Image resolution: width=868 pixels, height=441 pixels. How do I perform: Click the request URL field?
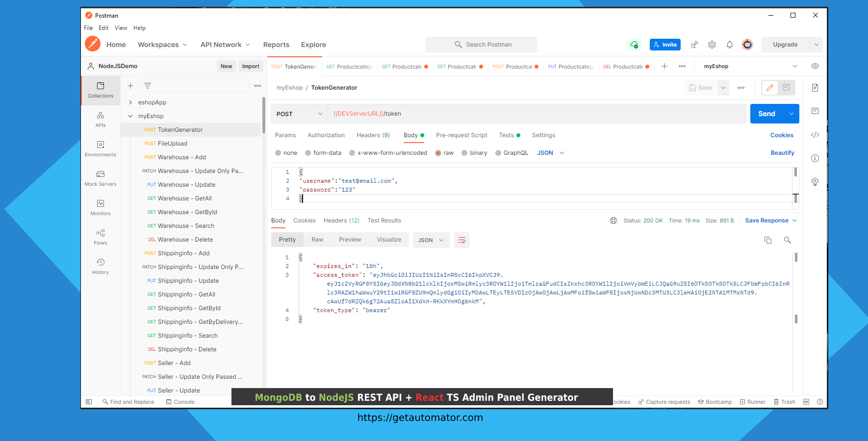[537, 114]
